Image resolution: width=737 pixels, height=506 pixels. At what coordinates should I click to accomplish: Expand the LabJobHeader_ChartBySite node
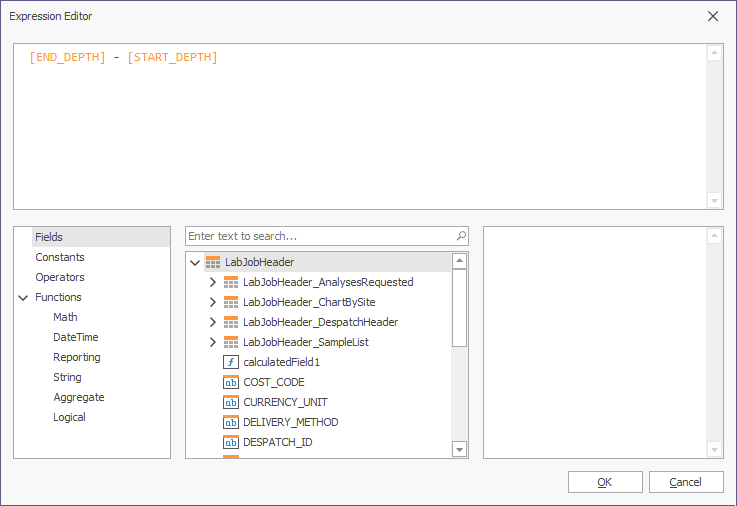click(212, 302)
